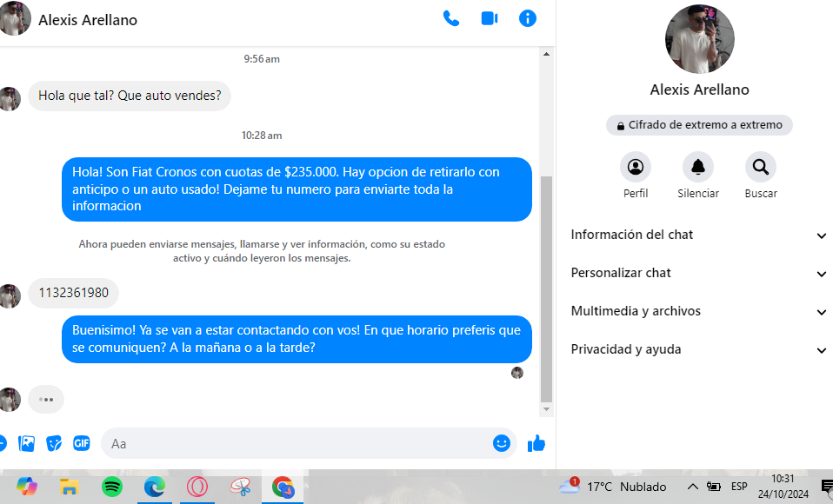Switch to Chrome in the taskbar
This screenshot has width=833, height=504.
coord(283,487)
